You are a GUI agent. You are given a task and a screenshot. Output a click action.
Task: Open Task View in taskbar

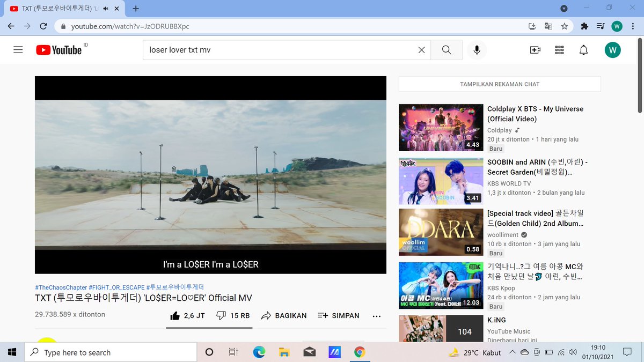233,352
